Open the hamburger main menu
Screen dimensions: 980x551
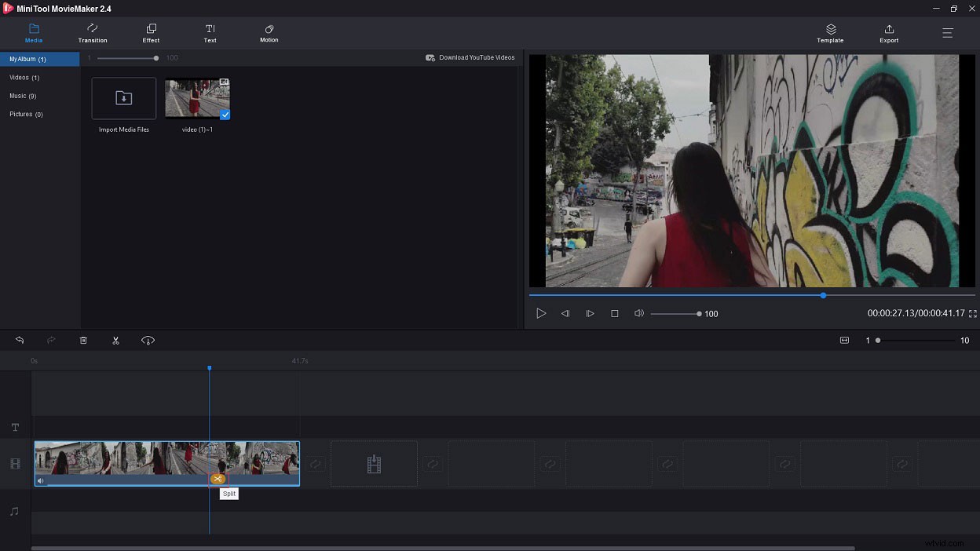[948, 33]
